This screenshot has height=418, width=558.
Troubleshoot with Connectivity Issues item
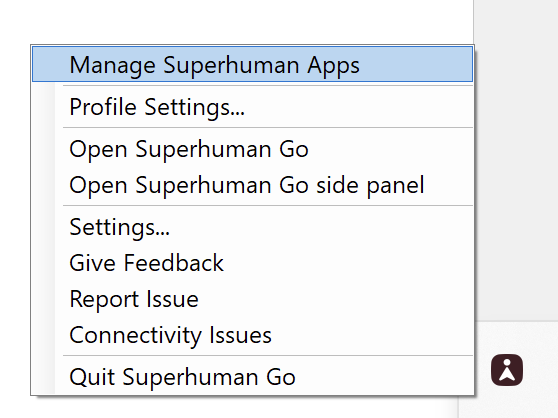point(252,335)
